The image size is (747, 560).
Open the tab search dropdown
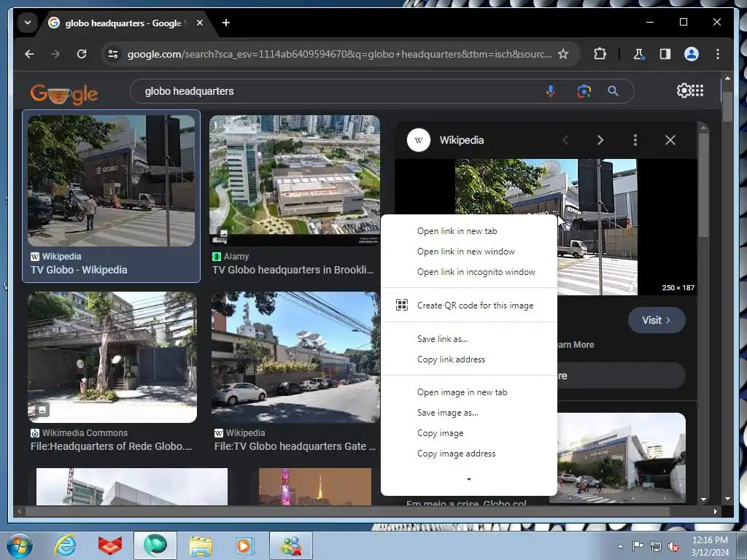click(28, 23)
